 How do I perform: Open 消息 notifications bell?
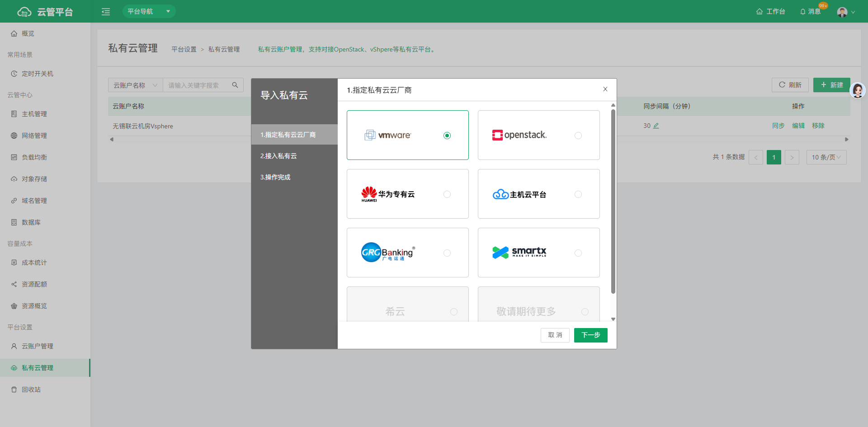[810, 11]
